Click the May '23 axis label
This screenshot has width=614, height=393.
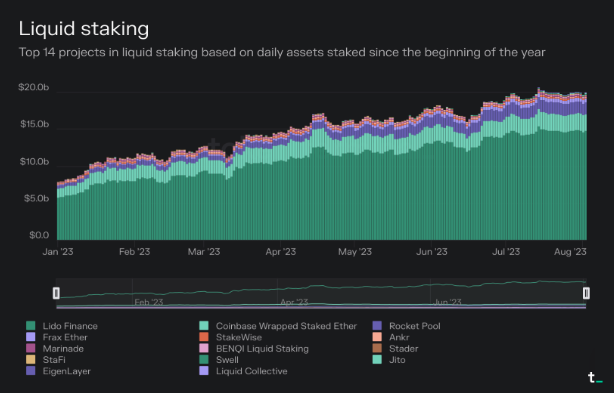coord(355,252)
